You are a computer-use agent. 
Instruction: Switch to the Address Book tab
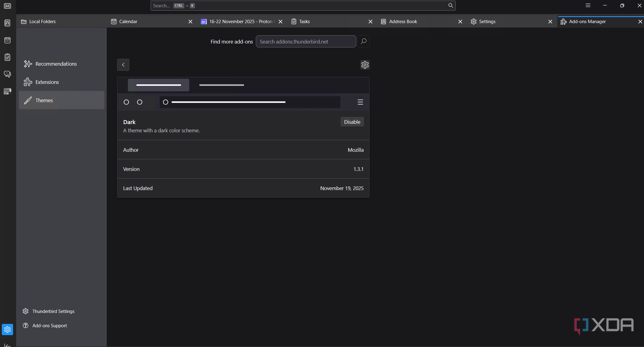tap(403, 22)
